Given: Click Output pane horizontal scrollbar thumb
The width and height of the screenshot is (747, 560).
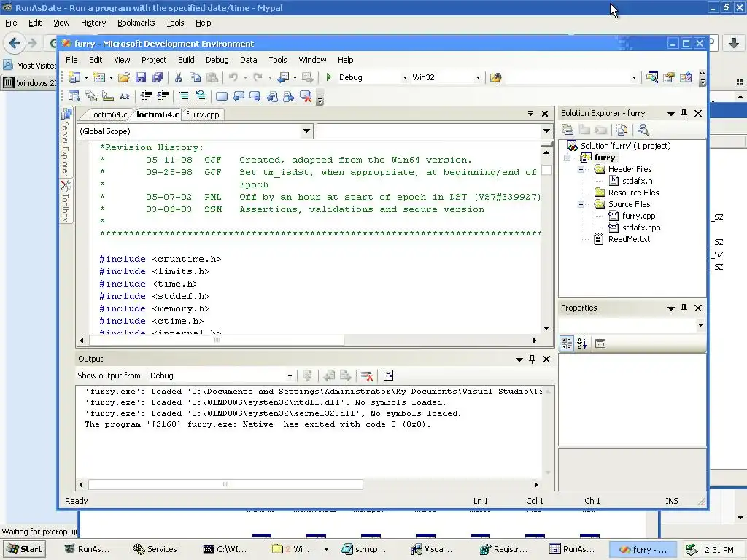Looking at the screenshot, I should click(x=225, y=484).
